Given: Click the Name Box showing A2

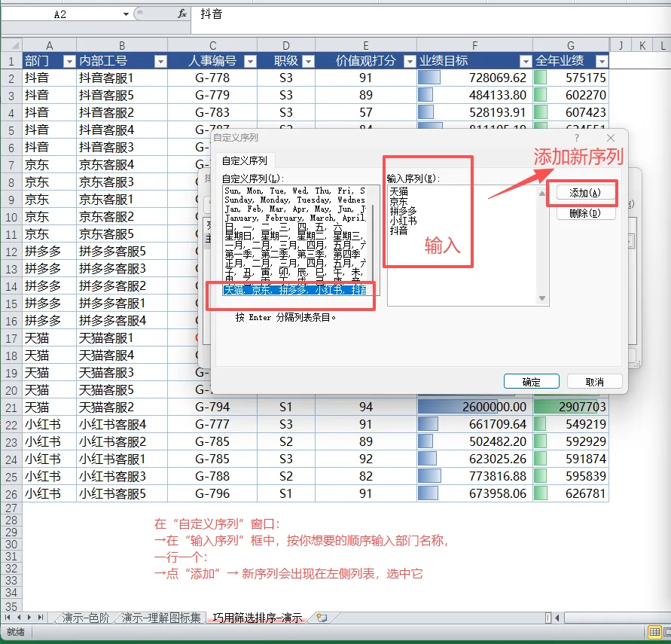Looking at the screenshot, I should (60, 14).
